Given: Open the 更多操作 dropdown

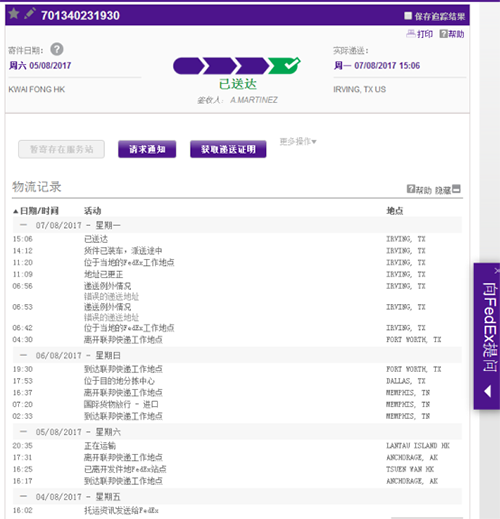Looking at the screenshot, I should coord(298,142).
